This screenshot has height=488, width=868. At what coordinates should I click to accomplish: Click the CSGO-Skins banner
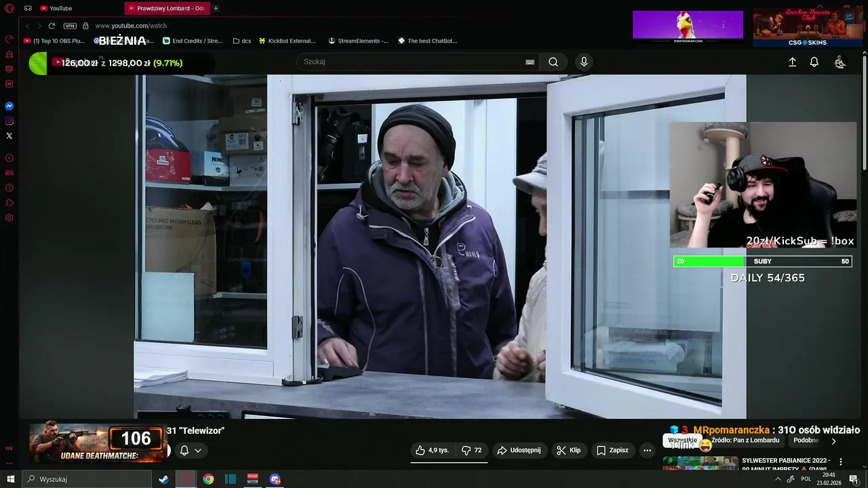coord(807,28)
